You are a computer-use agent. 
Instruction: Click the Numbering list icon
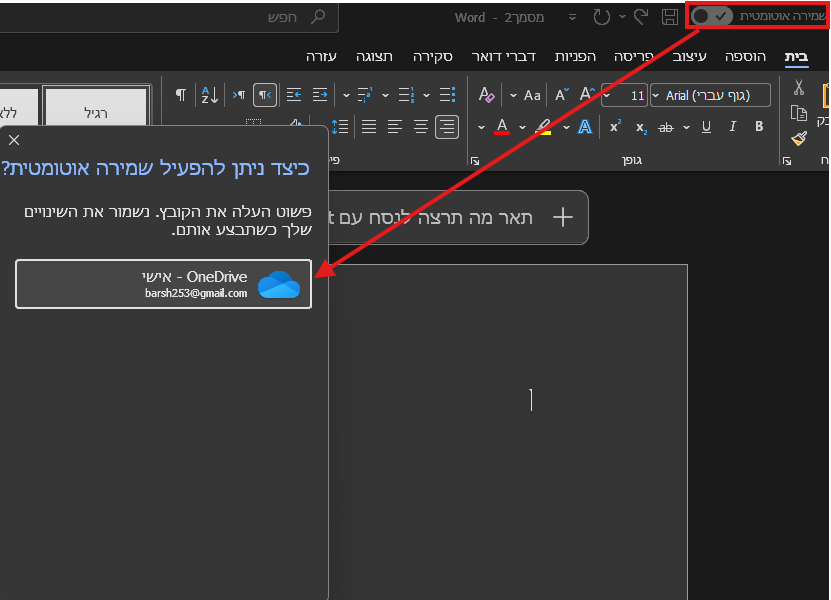point(406,95)
